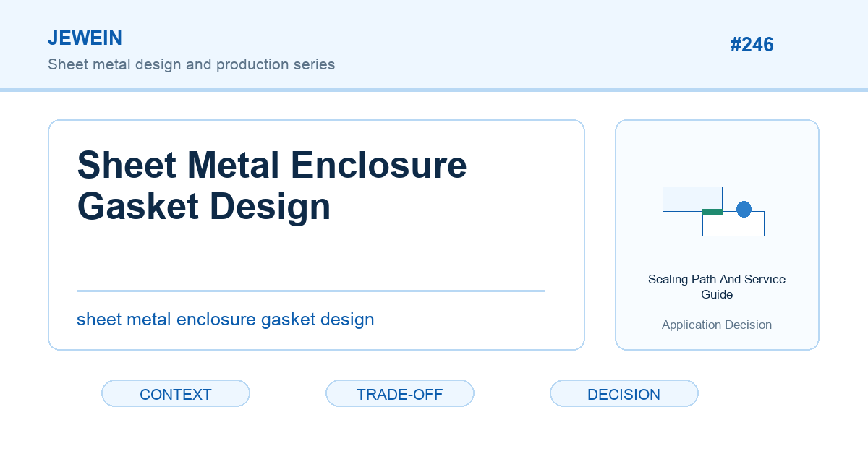Viewport: 868px width, 454px height.
Task: Click the Sheet Metal Enclosure Gasket Design headline
Action: (272, 185)
